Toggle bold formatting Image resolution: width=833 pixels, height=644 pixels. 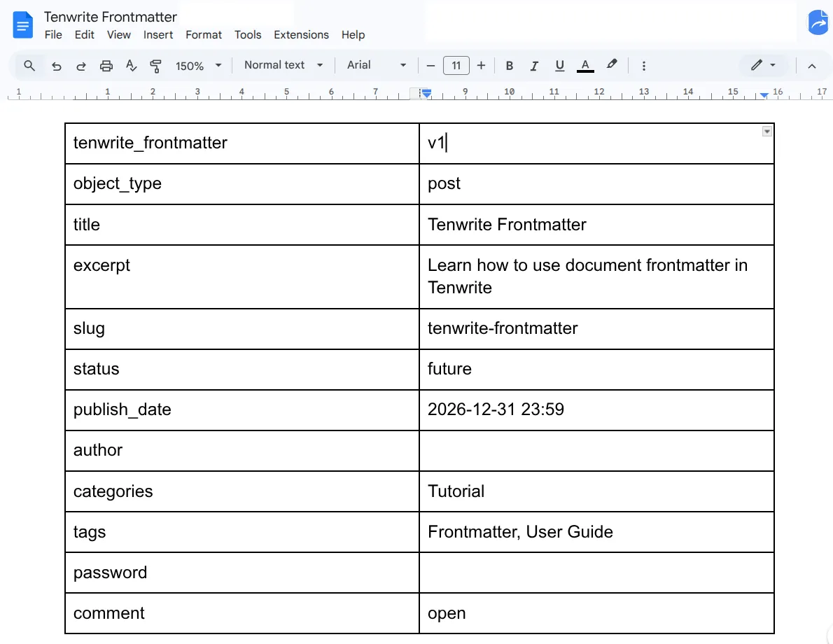click(x=510, y=65)
